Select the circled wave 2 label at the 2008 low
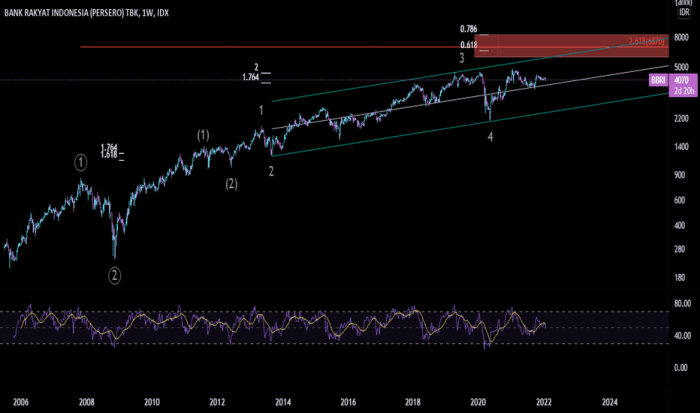 pos(114,274)
